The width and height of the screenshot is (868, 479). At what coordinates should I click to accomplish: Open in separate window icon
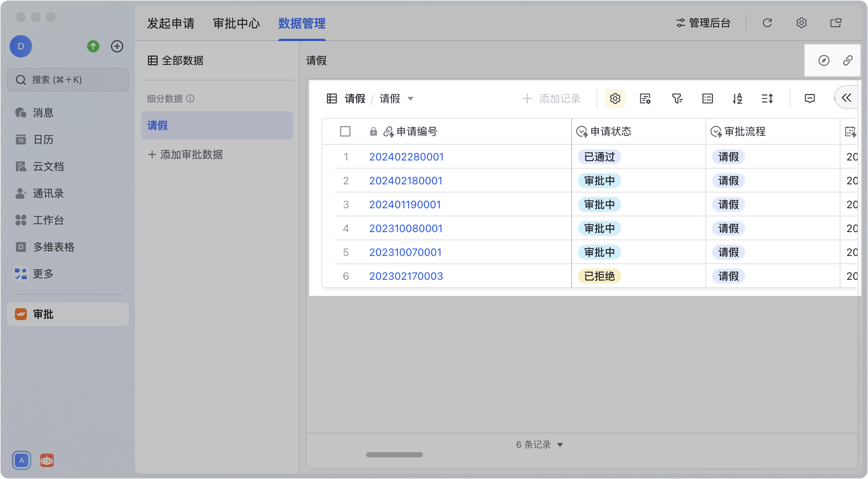coord(836,23)
